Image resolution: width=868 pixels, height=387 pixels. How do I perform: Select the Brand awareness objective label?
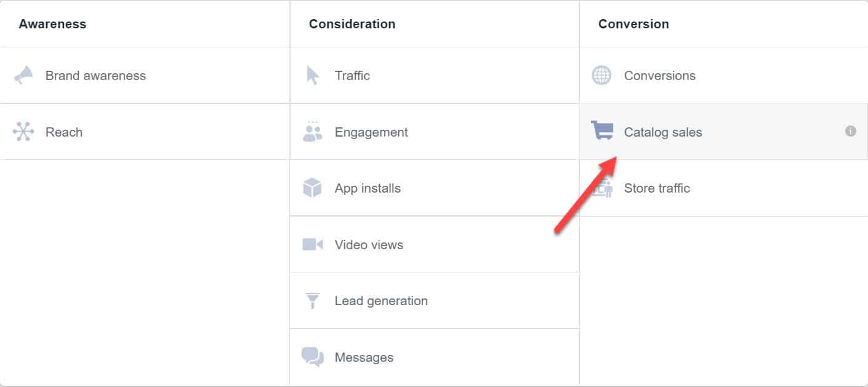click(x=95, y=76)
